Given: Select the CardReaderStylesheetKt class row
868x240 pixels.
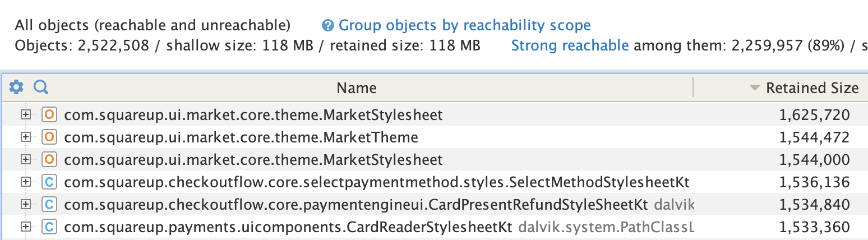Looking at the screenshot, I should click(x=434, y=227).
